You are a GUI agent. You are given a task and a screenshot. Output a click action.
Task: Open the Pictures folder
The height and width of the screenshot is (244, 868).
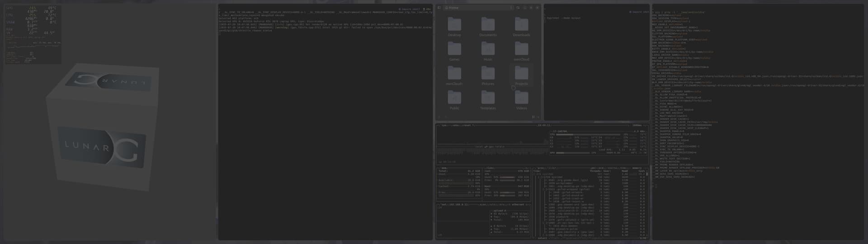coord(488,75)
